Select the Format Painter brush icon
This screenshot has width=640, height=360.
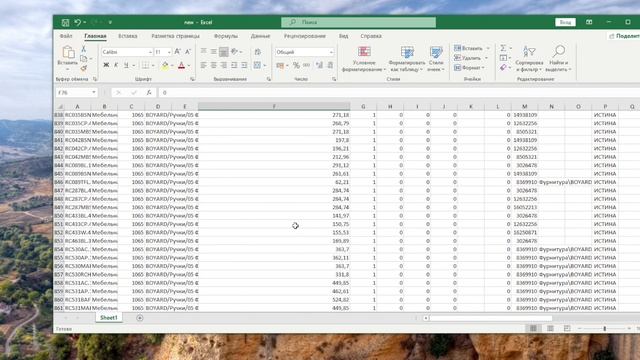[x=84, y=68]
